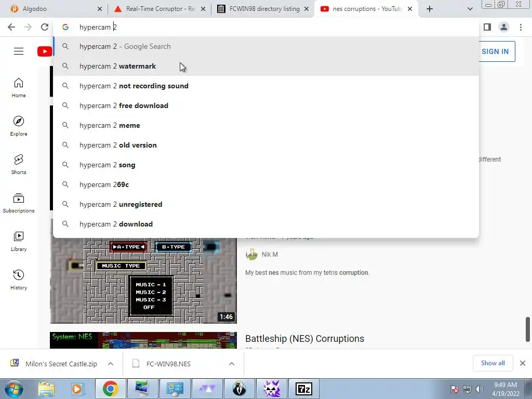This screenshot has height=399, width=532.
Task: Click Windows Start orb
Action: [x=14, y=389]
